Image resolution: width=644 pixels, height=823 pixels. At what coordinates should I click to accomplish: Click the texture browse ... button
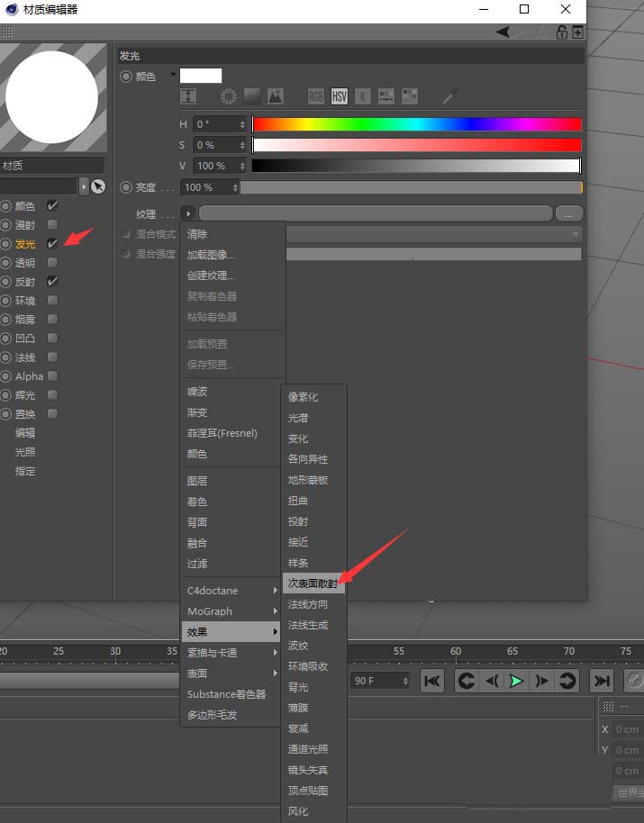pyautogui.click(x=568, y=213)
